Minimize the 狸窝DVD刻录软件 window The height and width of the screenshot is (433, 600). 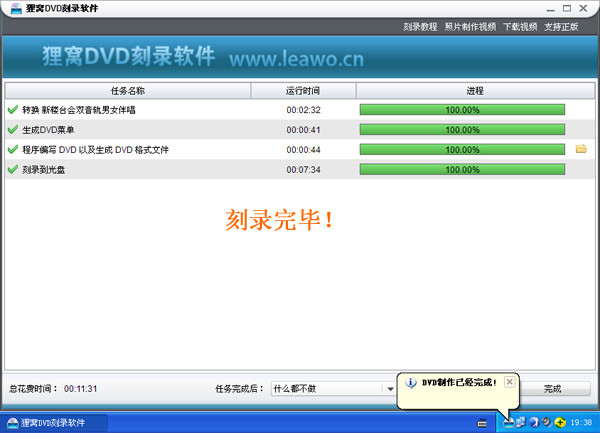[551, 8]
